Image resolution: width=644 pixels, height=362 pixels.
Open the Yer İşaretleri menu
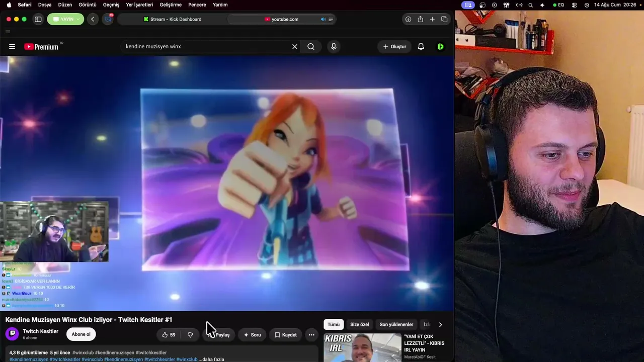coord(139,5)
